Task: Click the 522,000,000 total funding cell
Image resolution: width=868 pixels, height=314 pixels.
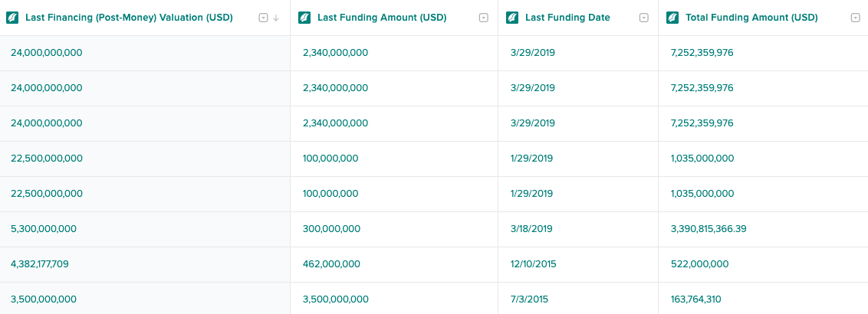Action: click(x=764, y=264)
